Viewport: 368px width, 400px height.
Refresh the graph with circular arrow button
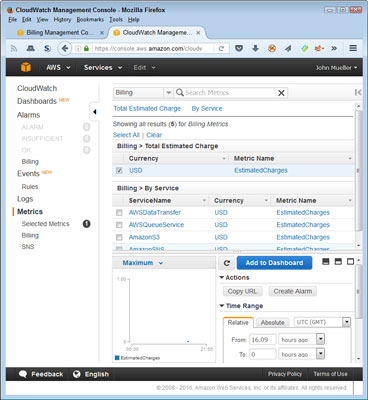pos(227,263)
